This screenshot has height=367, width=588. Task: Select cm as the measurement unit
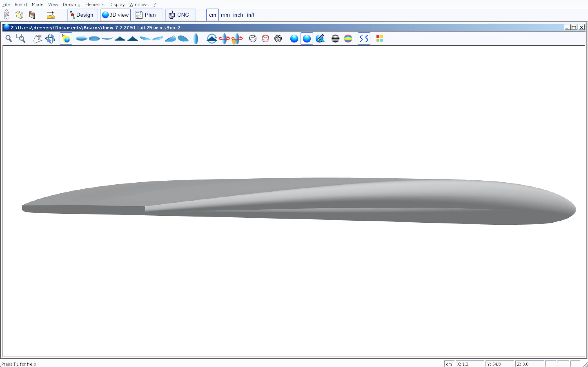point(212,15)
